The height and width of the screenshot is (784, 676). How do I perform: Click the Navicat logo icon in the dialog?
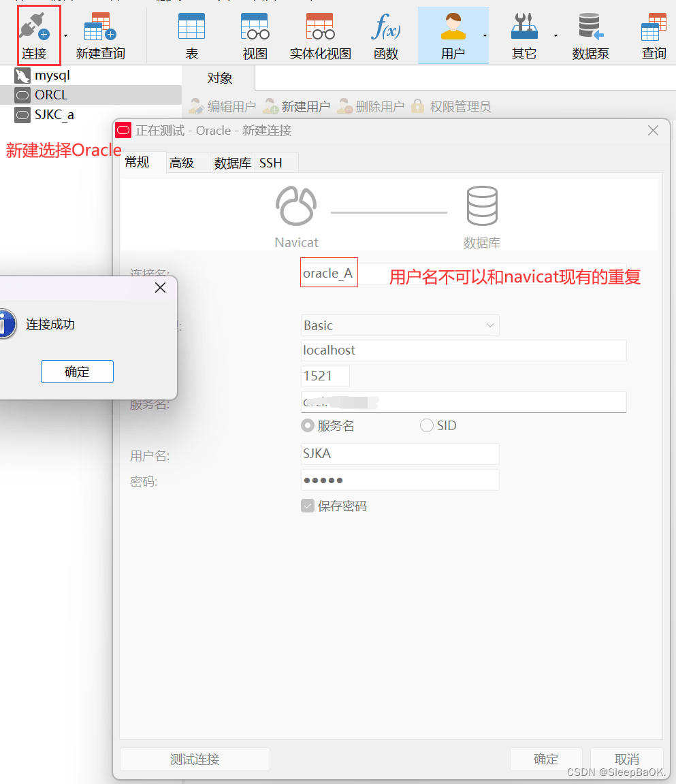tap(296, 206)
